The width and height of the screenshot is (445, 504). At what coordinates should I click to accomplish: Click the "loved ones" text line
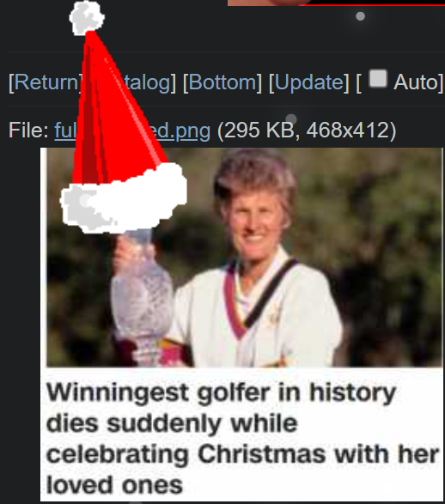click(x=114, y=485)
